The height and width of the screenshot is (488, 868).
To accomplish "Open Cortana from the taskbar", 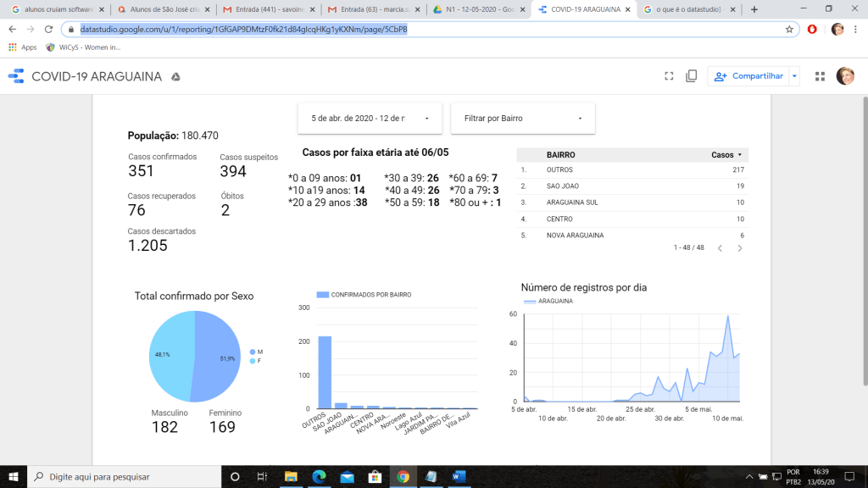I will tap(235, 476).
